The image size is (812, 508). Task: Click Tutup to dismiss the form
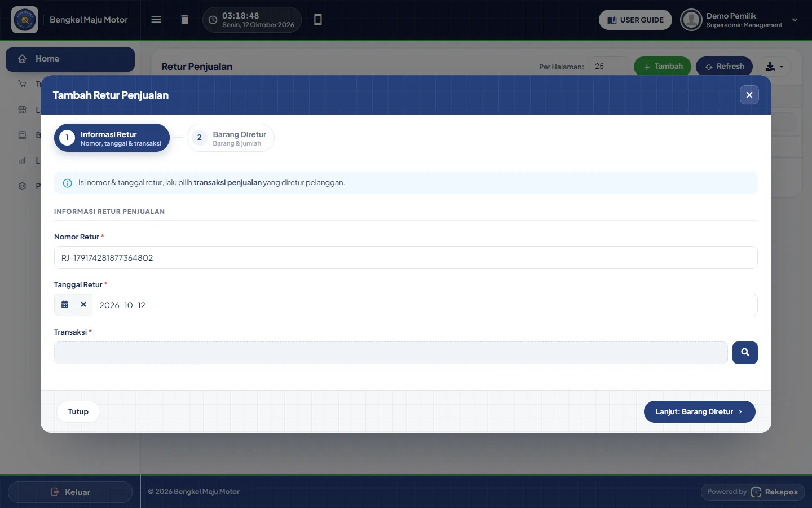coord(78,412)
